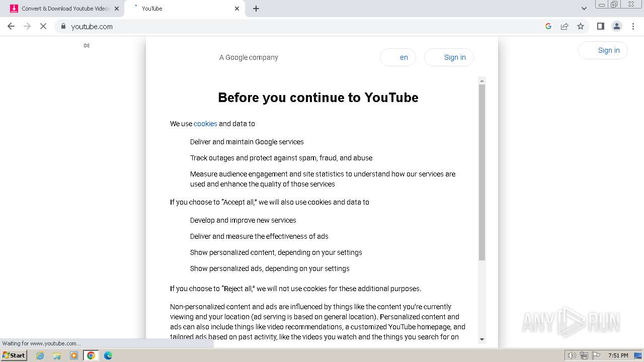The image size is (644, 362).
Task: Open the Action Center flag icon
Action: [596, 355]
